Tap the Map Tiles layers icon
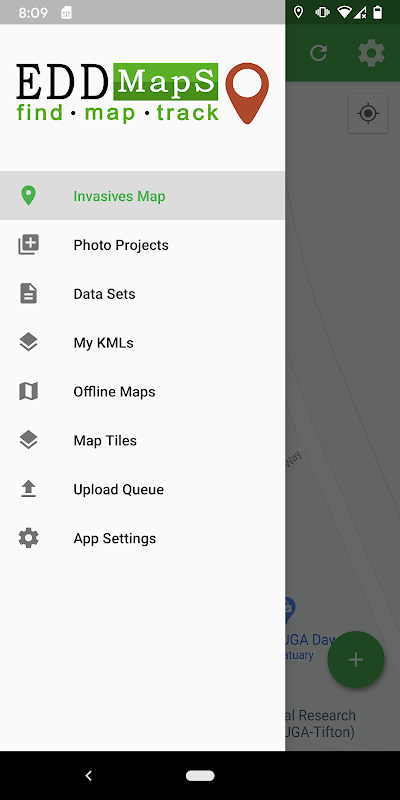 29,440
